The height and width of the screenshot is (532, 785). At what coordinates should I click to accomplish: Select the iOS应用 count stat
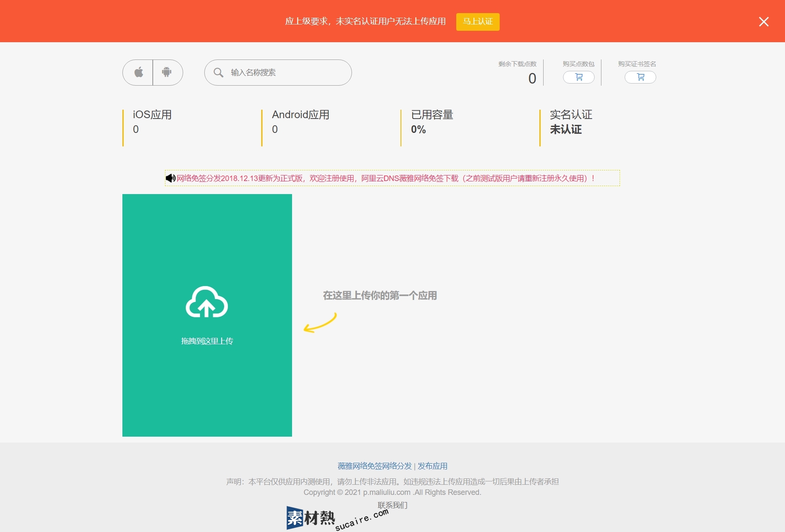pyautogui.click(x=152, y=122)
